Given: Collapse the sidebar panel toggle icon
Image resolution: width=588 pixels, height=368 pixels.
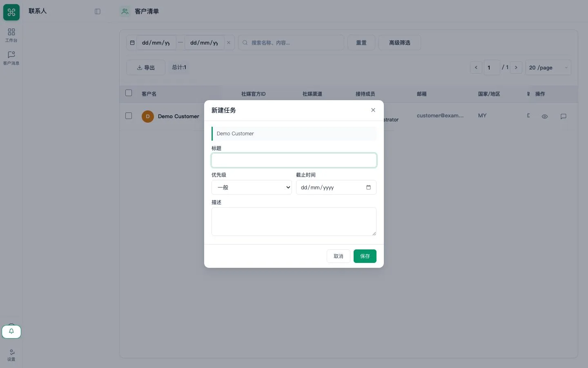Looking at the screenshot, I should click(98, 11).
